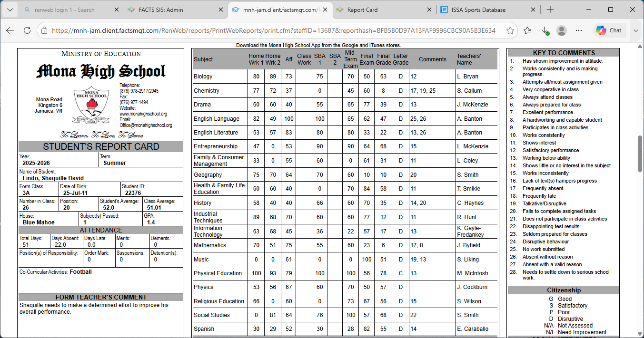Viewport: 644px width, 338px height.
Task: Click the Physical Education subject label
Action: pos(218,273)
